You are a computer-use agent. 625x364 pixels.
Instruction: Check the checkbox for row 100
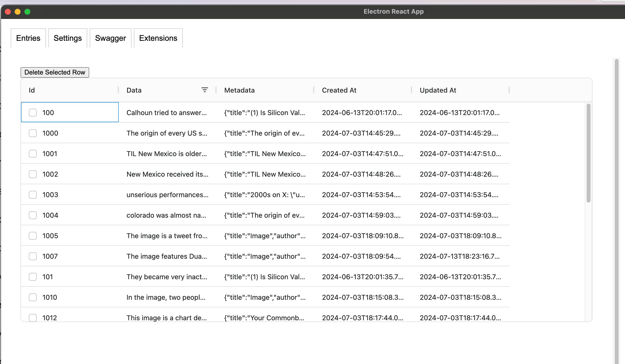[33, 113]
